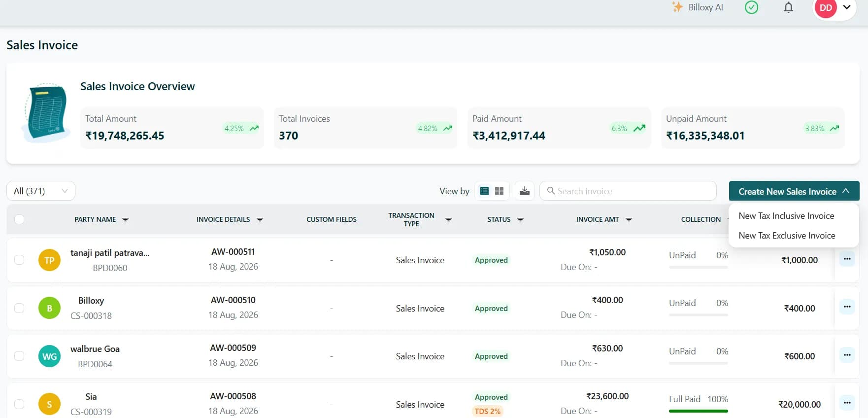Click the TDS 2% tag
The width and height of the screenshot is (868, 418).
point(487,411)
